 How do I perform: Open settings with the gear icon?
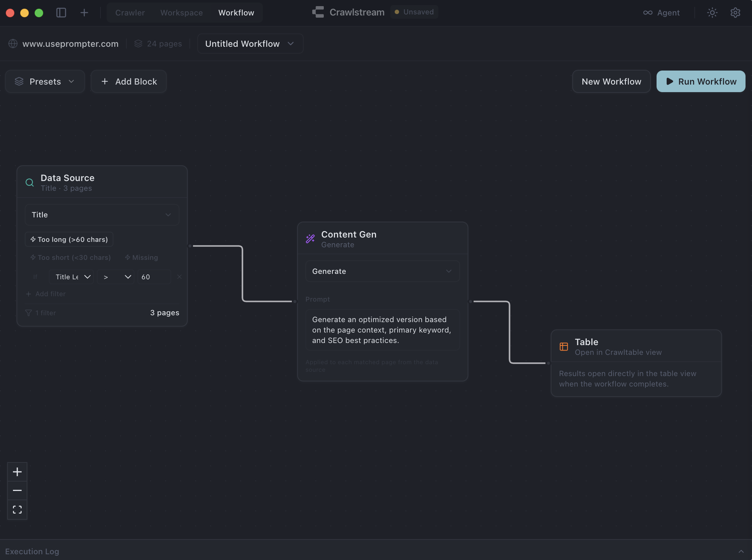[735, 12]
